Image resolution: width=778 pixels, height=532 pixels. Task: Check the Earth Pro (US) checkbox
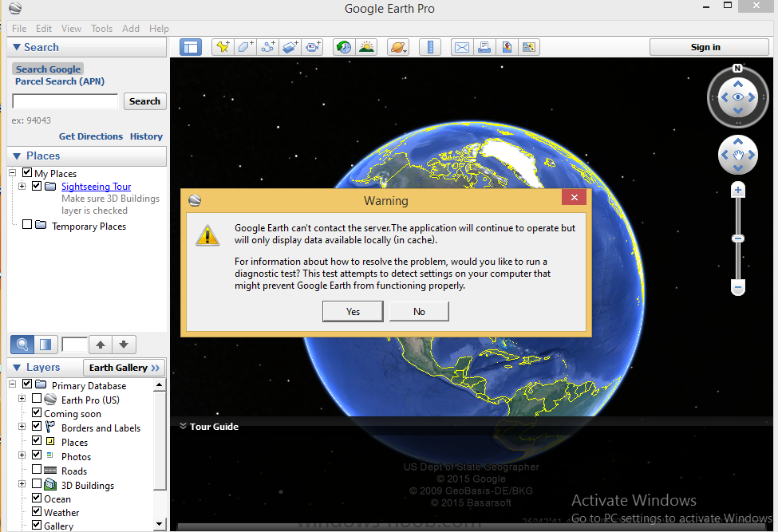pos(37,398)
